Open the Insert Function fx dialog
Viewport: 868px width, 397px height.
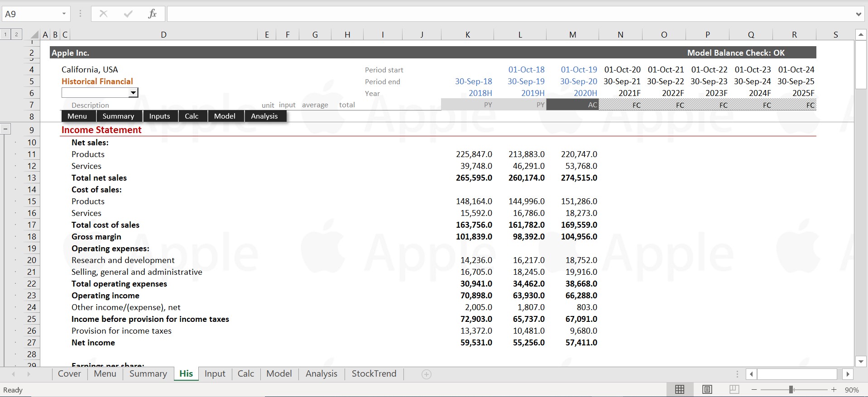point(153,14)
